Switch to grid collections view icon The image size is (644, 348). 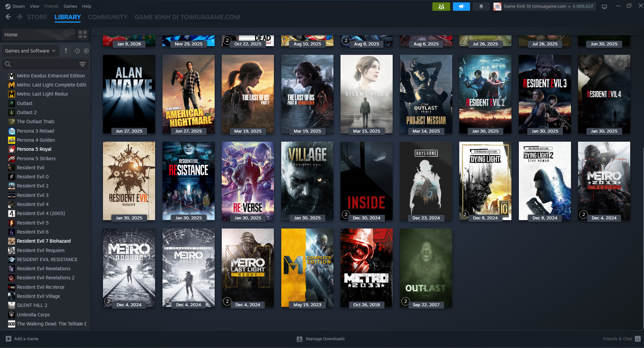(x=82, y=34)
